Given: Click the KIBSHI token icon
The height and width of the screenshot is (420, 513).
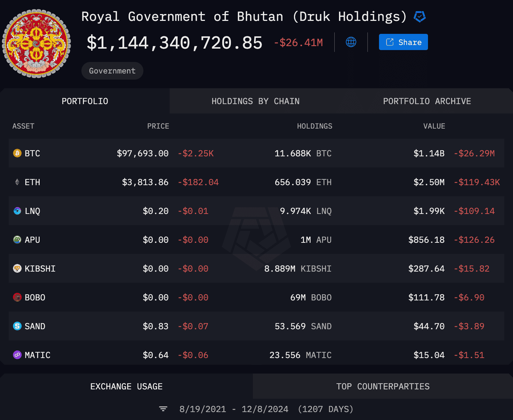Looking at the screenshot, I should click(x=17, y=268).
